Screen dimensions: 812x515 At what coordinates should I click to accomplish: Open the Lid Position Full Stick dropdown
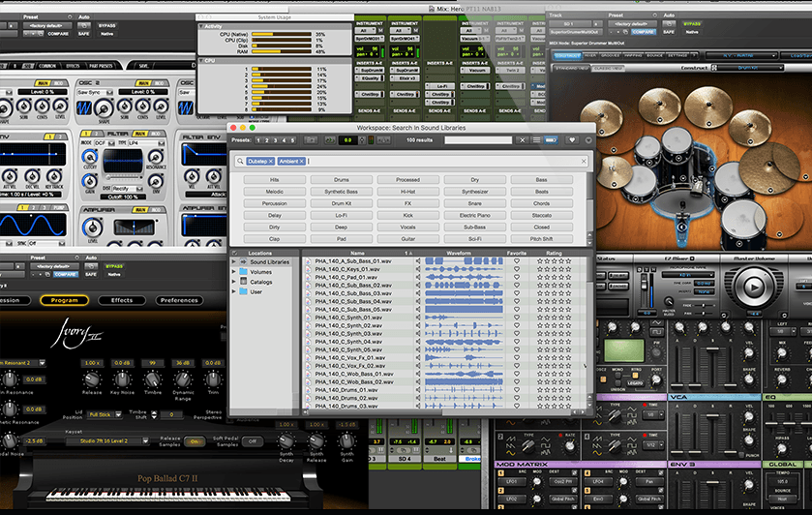click(104, 414)
